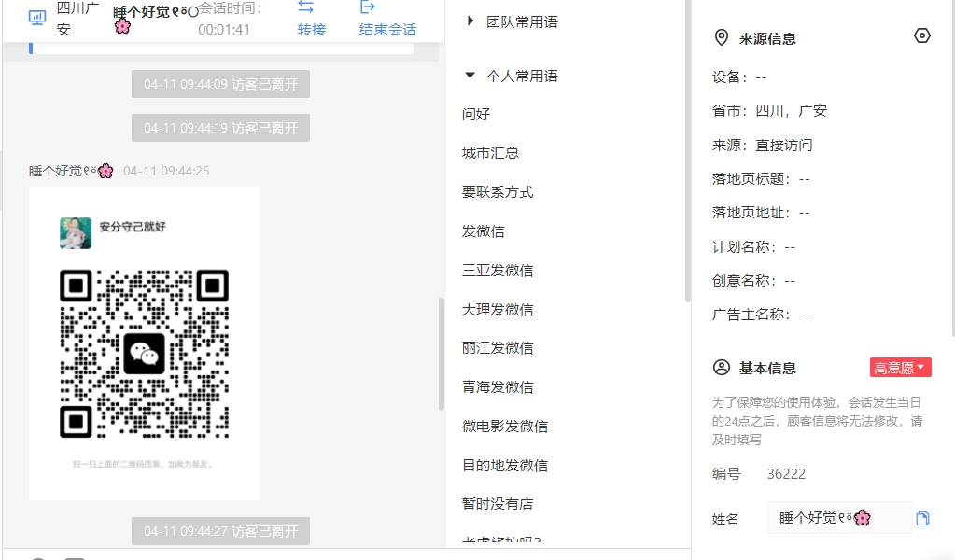Open the 高意愿 tag dropdown
This screenshot has height=560, width=955.
point(900,368)
